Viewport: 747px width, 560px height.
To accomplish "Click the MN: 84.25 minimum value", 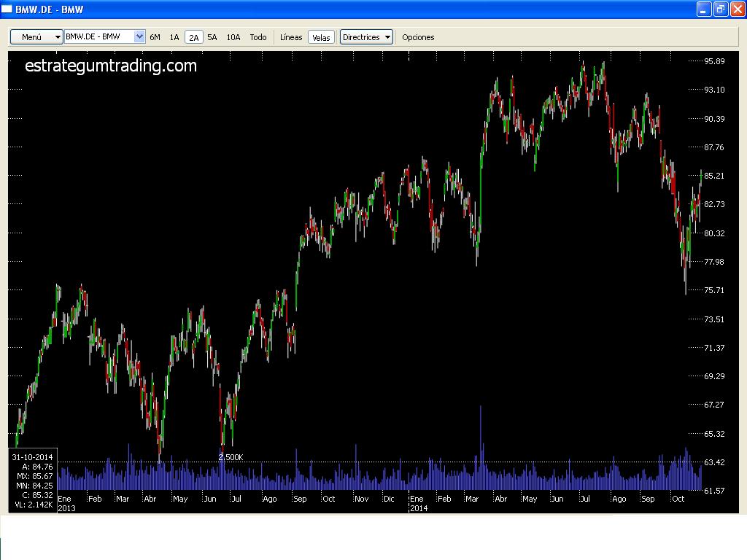I will coord(34,485).
